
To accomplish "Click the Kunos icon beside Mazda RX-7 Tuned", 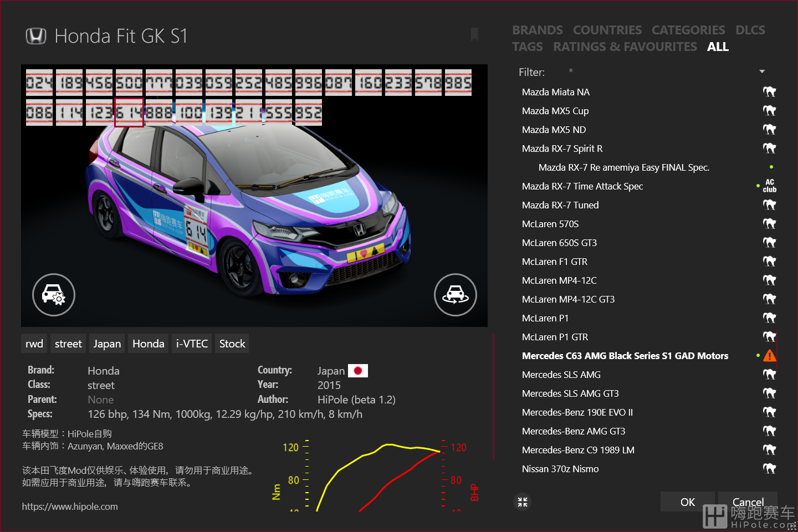I will (769, 205).
